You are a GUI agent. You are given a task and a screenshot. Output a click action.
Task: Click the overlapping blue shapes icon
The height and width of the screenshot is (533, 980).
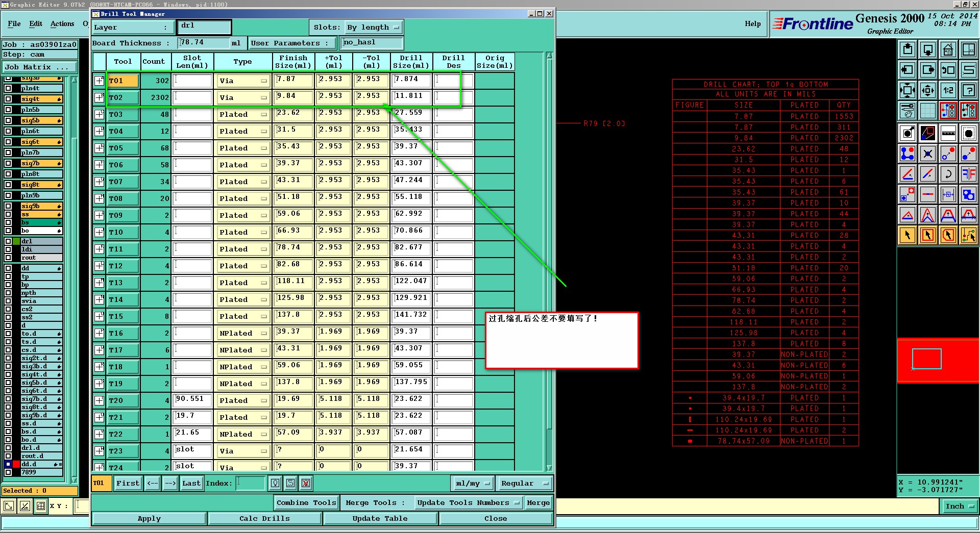pos(968,194)
